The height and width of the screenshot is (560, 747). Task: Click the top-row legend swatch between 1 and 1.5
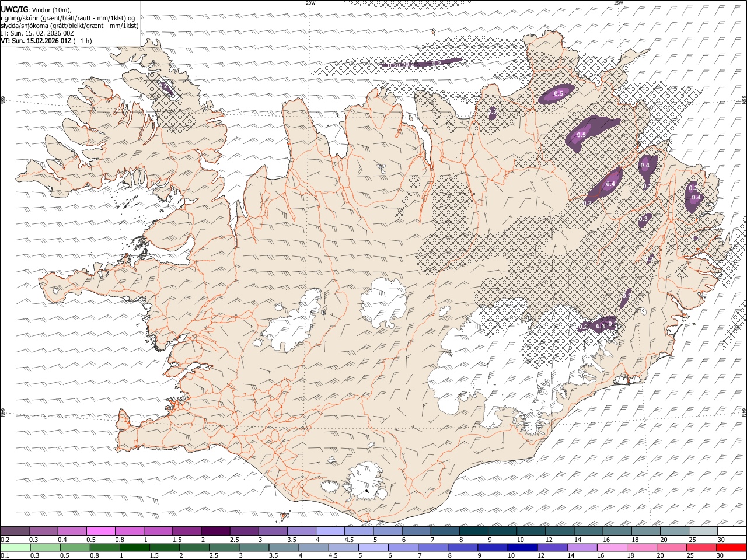click(x=158, y=531)
